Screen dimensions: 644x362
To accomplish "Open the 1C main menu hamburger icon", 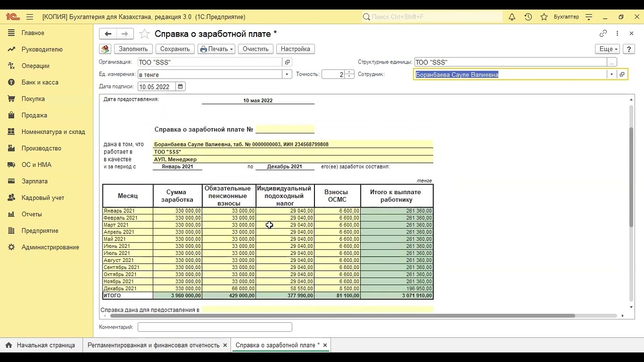I will [30, 17].
